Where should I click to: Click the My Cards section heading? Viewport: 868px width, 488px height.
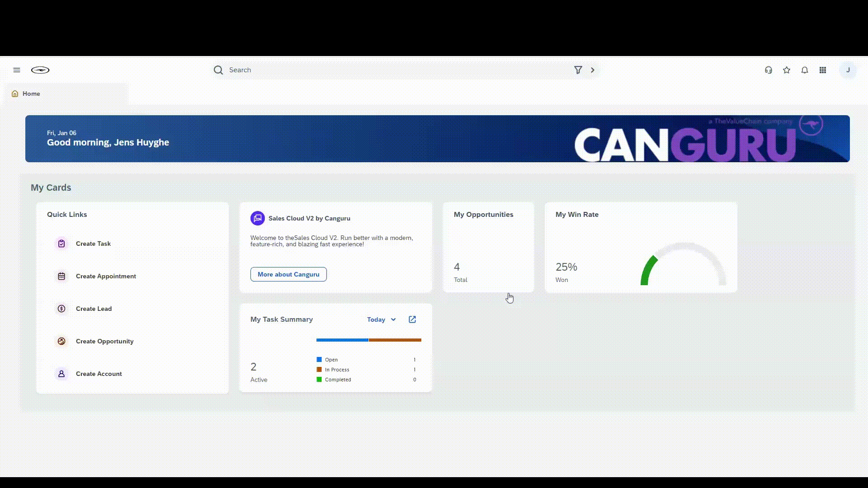tap(51, 188)
